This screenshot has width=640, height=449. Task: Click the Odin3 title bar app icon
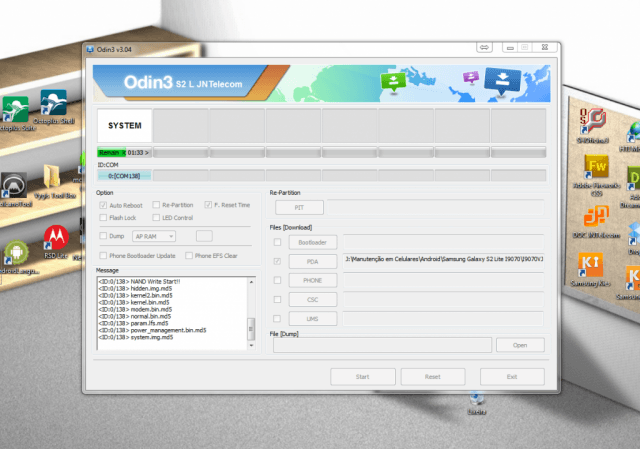90,49
